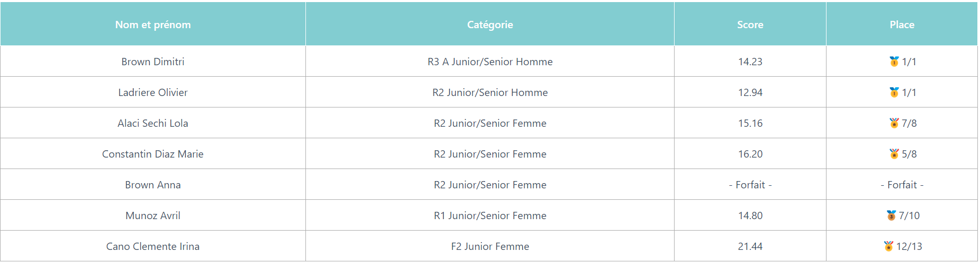The height and width of the screenshot is (264, 980).
Task: Click the gold medal icon for Brown Dimitri
Action: click(x=894, y=62)
